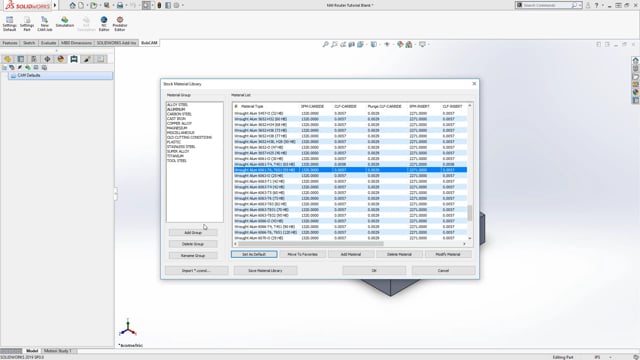Click the material list vertical scrollbar thumb
The width and height of the screenshot is (640, 360).
[470, 213]
